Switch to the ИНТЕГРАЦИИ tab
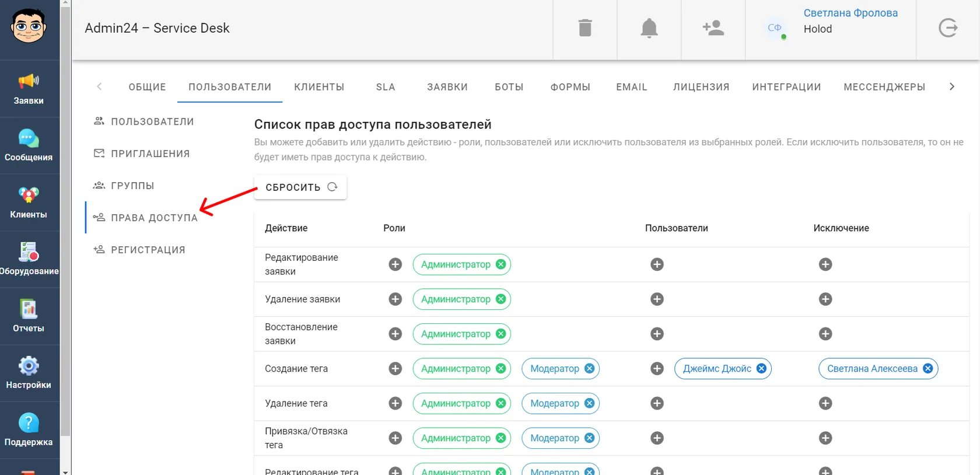980x475 pixels. (x=786, y=87)
